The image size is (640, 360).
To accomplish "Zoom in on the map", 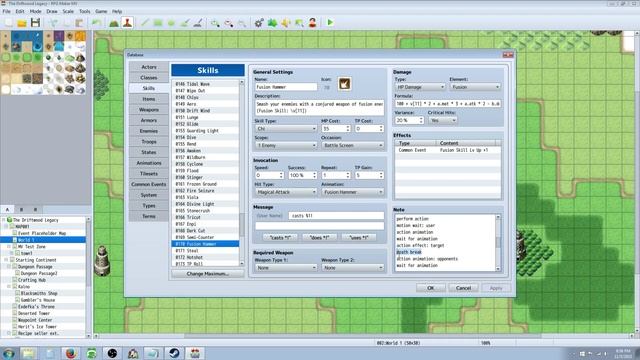I will coord(215,23).
